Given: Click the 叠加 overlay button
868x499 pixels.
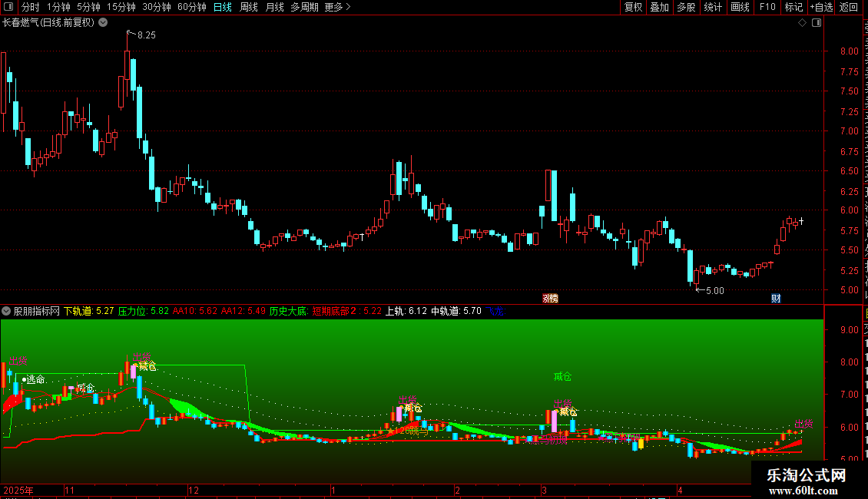Looking at the screenshot, I should tap(660, 7).
